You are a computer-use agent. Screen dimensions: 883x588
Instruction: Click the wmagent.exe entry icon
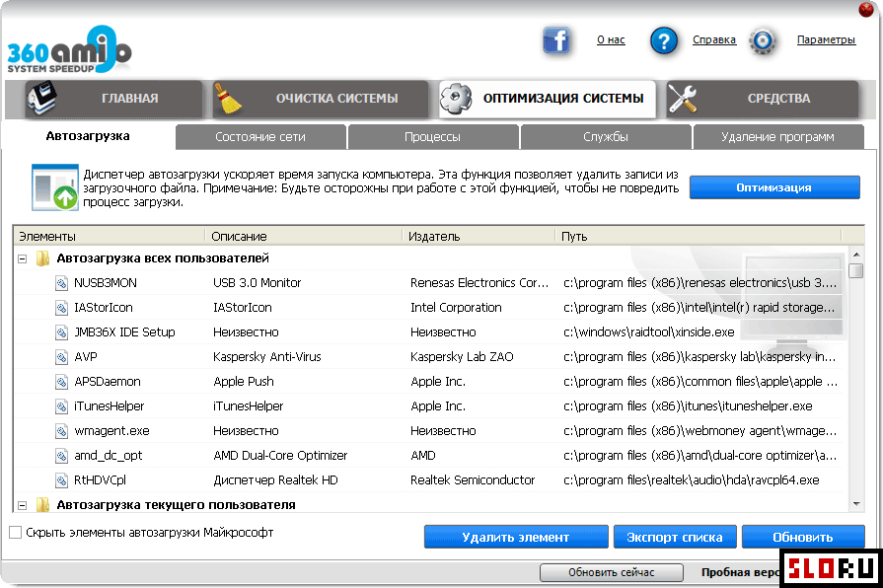coord(61,431)
